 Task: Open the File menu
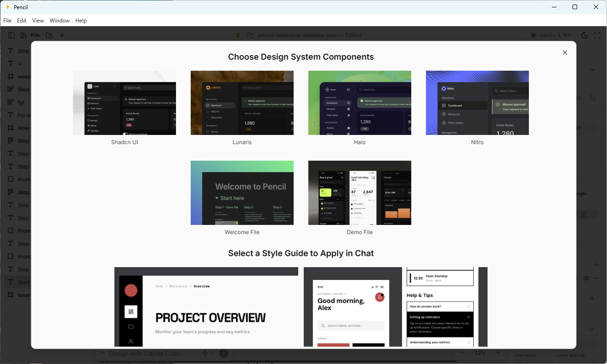(x=7, y=21)
